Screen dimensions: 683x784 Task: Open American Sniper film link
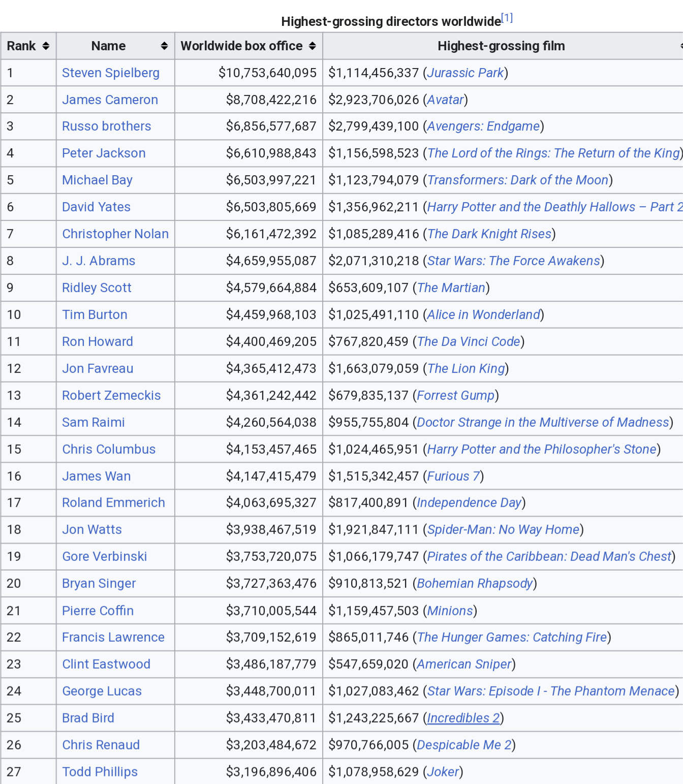(x=464, y=665)
